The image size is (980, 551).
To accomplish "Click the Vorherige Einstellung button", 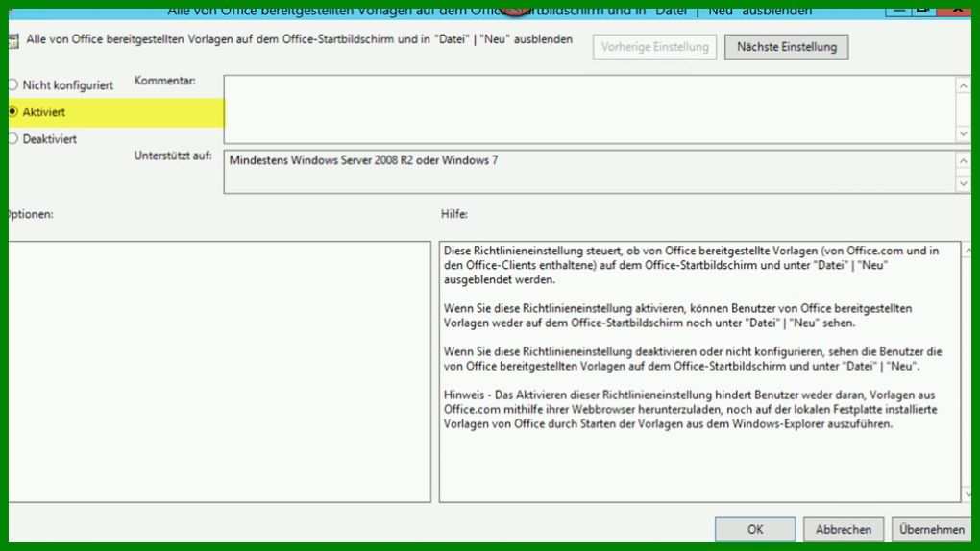I will coord(654,47).
